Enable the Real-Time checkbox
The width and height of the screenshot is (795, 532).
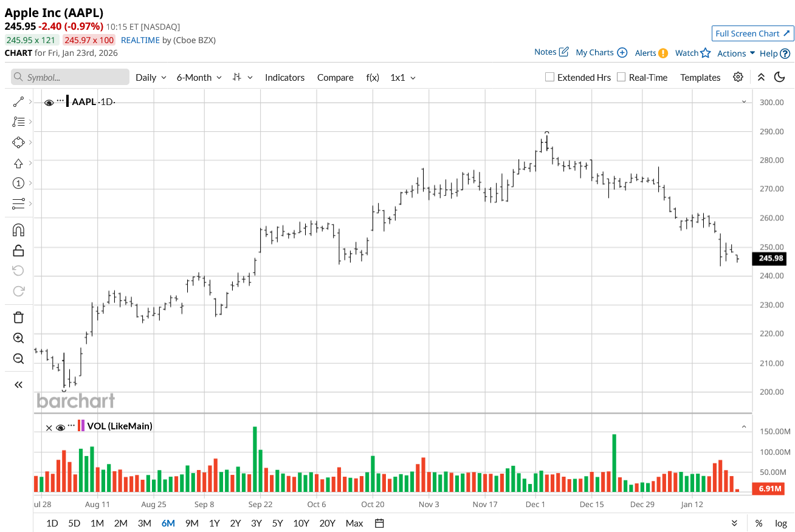coord(621,77)
